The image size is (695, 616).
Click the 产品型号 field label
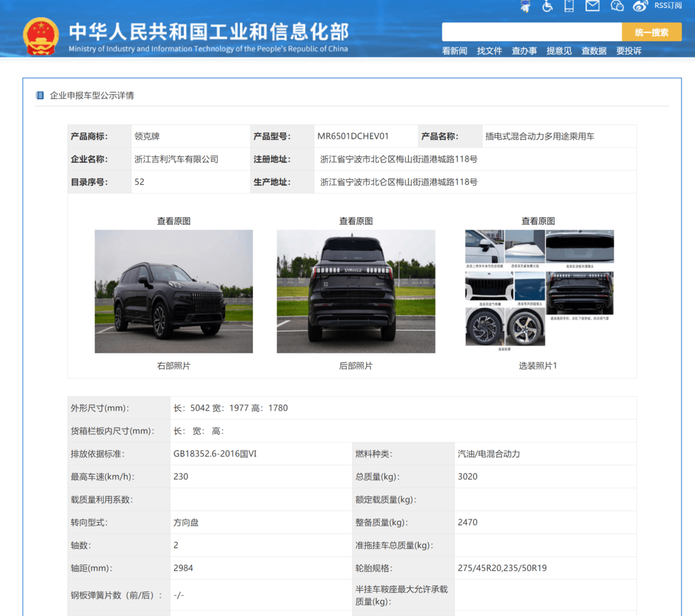click(x=272, y=136)
